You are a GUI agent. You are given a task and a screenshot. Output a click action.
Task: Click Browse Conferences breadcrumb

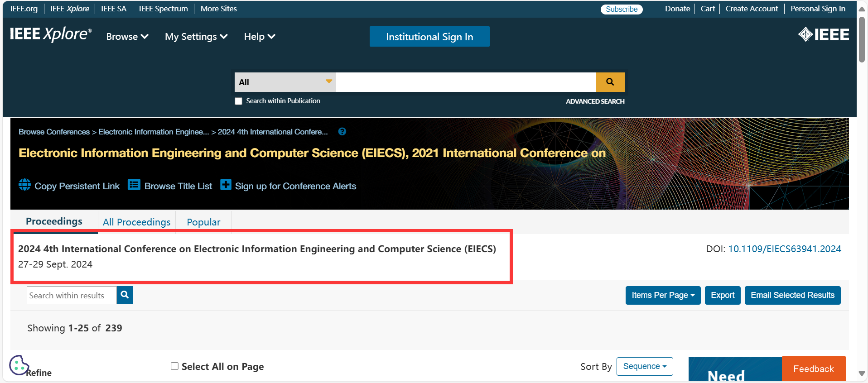click(x=54, y=132)
